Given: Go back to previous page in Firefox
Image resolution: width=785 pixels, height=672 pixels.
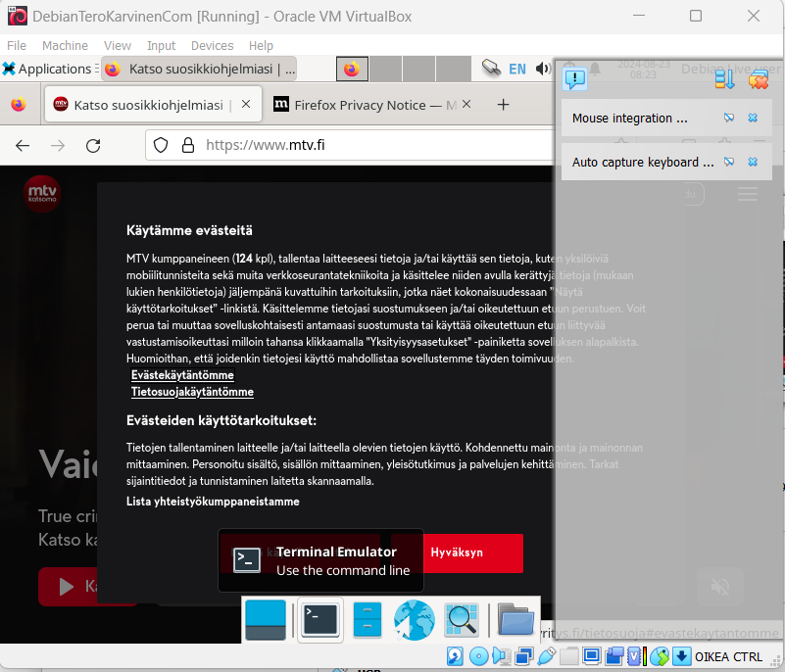Looking at the screenshot, I should pos(23,145).
